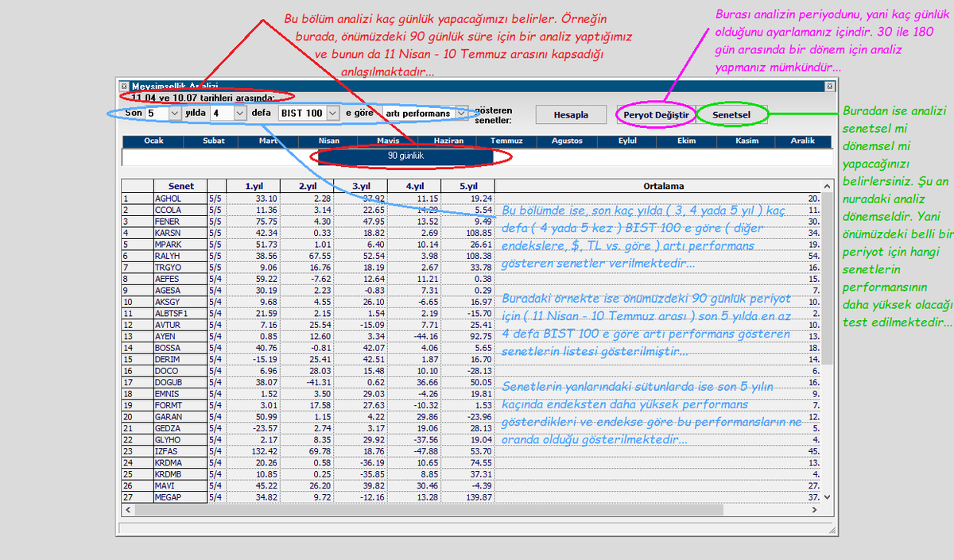The height and width of the screenshot is (560, 954).
Task: Click the 2.yıl column header
Action: 307,186
